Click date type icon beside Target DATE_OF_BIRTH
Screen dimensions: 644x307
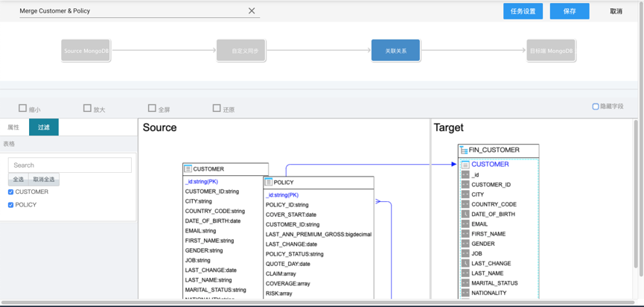[465, 214]
